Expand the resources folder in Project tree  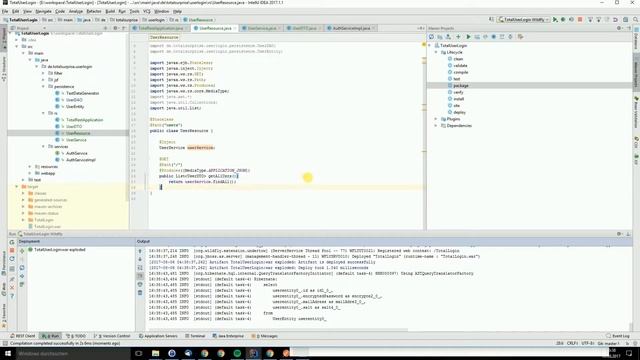coord(30,167)
